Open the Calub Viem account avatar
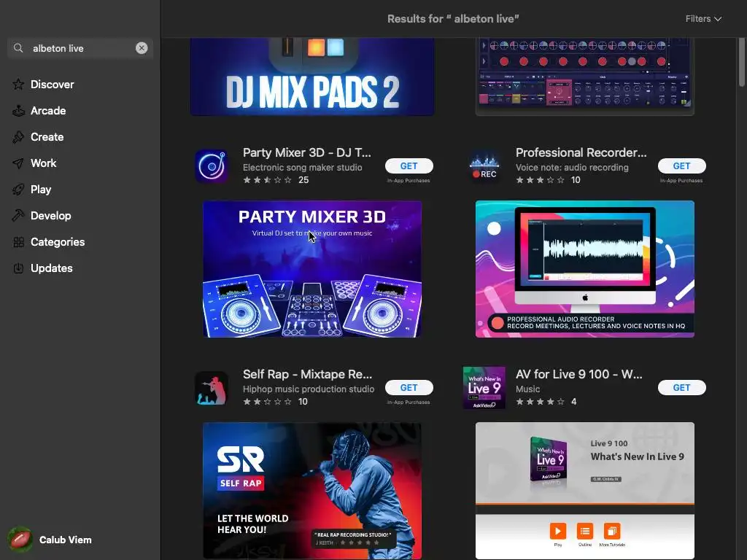 point(20,540)
